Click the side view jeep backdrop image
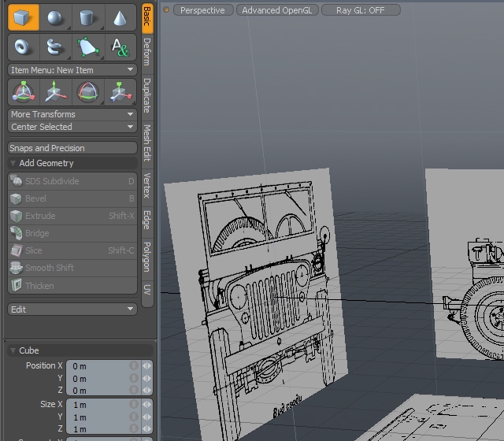The height and width of the screenshot is (441, 504). point(466,265)
